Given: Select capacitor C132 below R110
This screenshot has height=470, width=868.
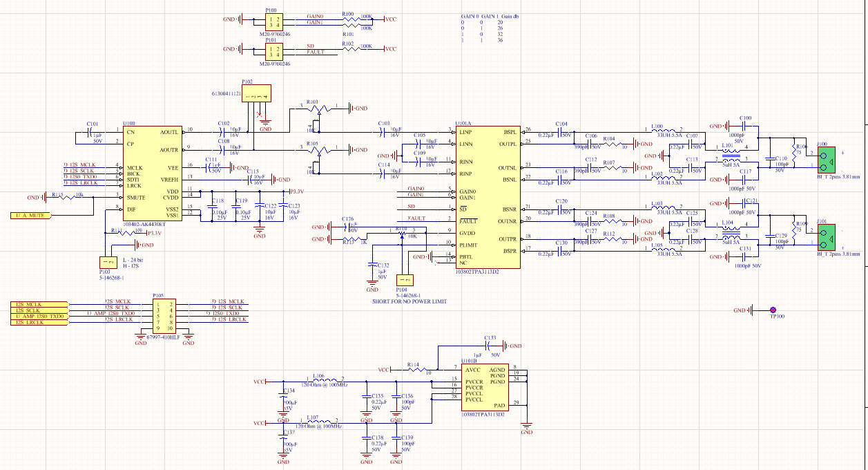Looking at the screenshot, I should click(372, 265).
